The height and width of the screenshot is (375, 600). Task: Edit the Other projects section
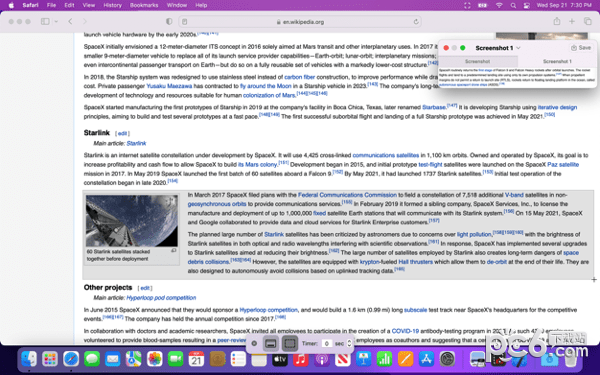(145, 288)
